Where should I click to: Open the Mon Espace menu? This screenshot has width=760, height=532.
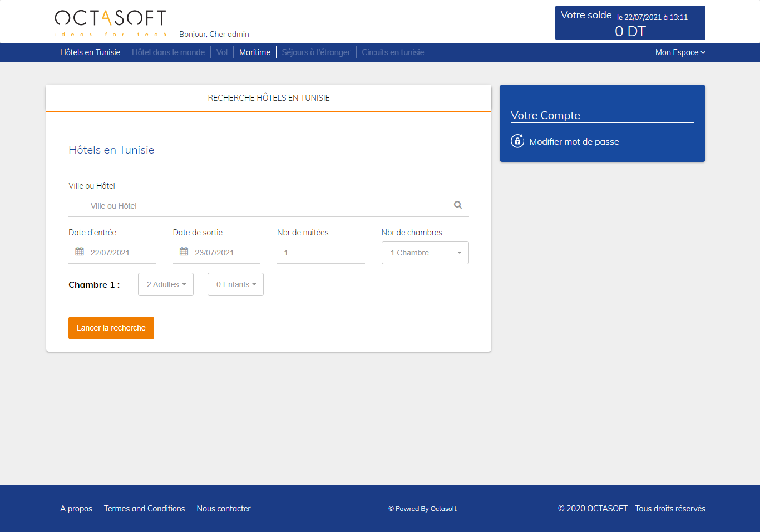tap(680, 52)
